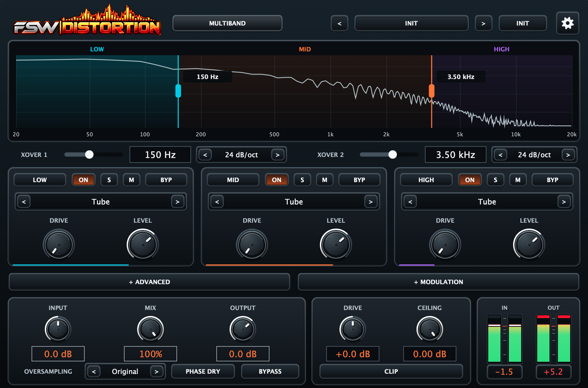The image size is (588, 388).
Task: Click the 3.50 kHz crossover frequency field
Action: (455, 155)
